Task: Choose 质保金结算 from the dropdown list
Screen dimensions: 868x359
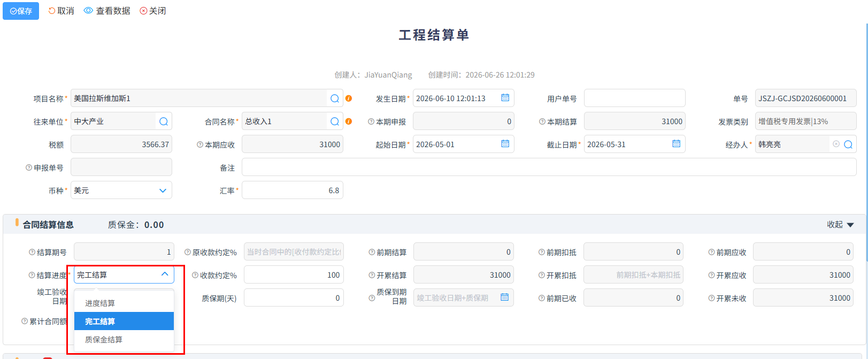Action: (124, 339)
